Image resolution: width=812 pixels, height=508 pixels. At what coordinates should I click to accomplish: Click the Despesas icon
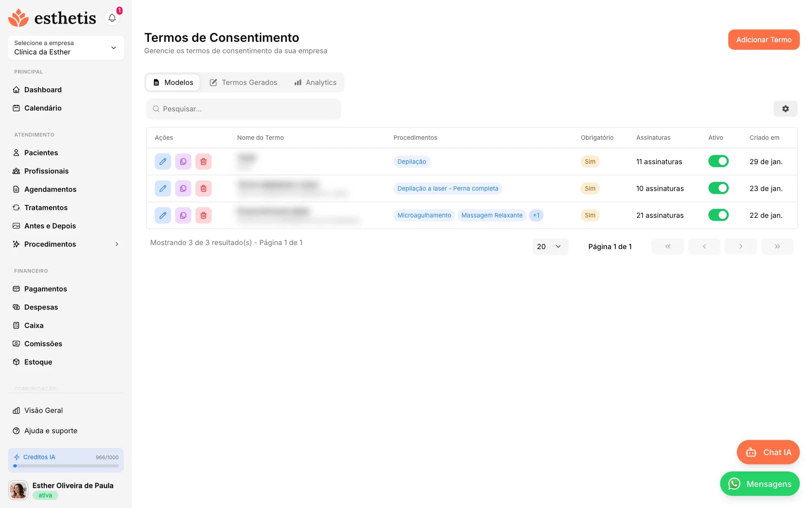pos(16,307)
